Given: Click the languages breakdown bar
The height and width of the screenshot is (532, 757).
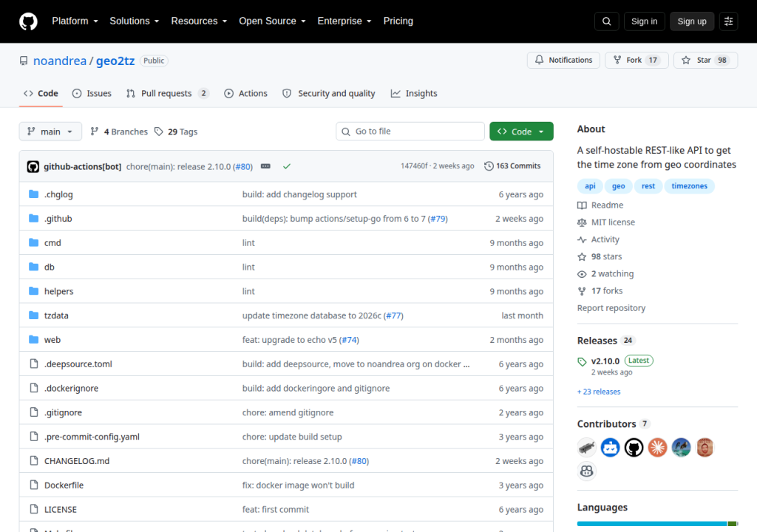Looking at the screenshot, I should pyautogui.click(x=657, y=523).
